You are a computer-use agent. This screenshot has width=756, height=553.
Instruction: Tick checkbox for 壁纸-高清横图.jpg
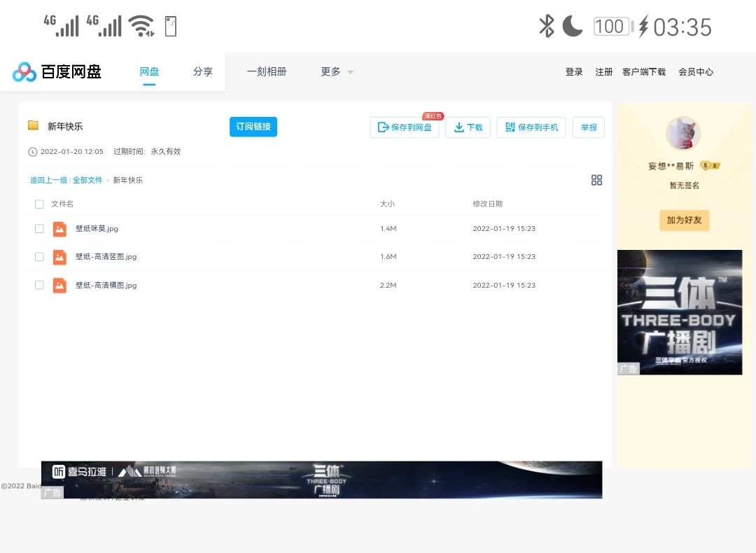(39, 285)
